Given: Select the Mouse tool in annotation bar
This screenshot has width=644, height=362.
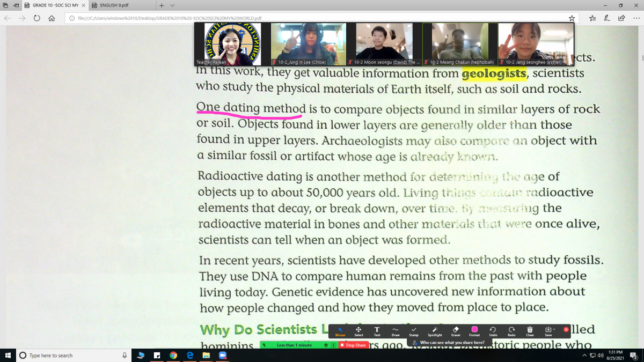Looking at the screenshot, I should [340, 331].
